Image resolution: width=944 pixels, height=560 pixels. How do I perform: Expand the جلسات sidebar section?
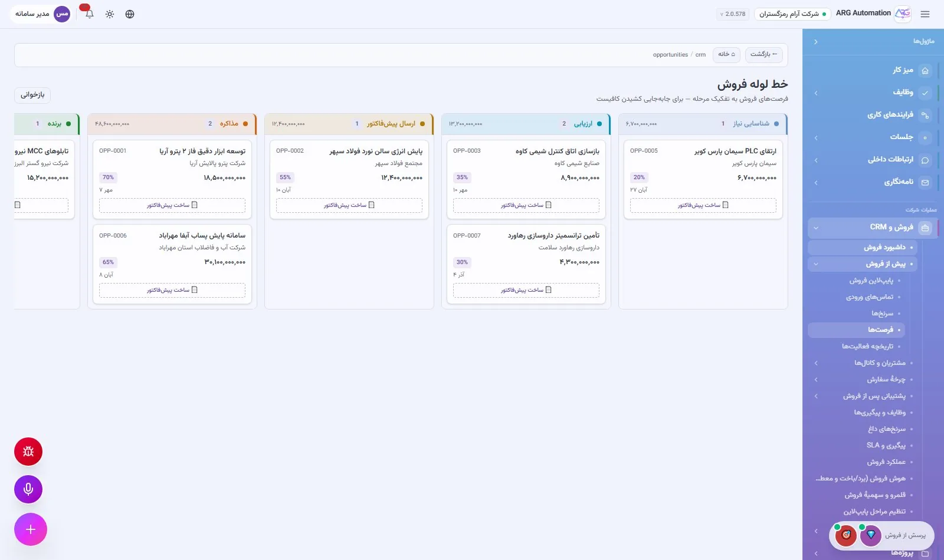pos(815,137)
